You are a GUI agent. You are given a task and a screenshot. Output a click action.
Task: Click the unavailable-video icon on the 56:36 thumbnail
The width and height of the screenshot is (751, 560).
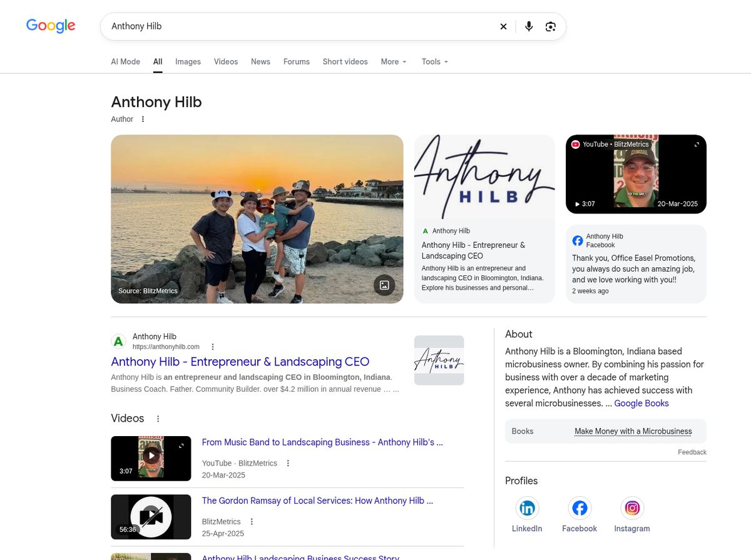151,517
